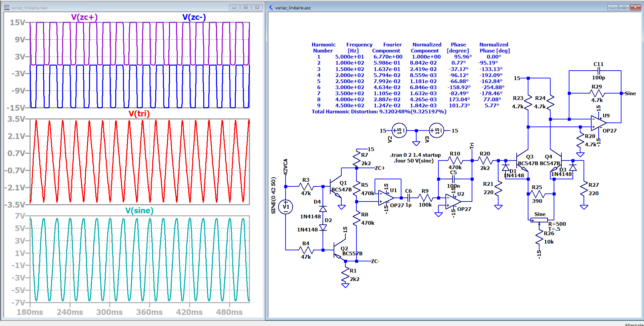This screenshot has height=326, width=644.
Task: Click the Total Harmonic Distortion result line
Action: tap(379, 112)
